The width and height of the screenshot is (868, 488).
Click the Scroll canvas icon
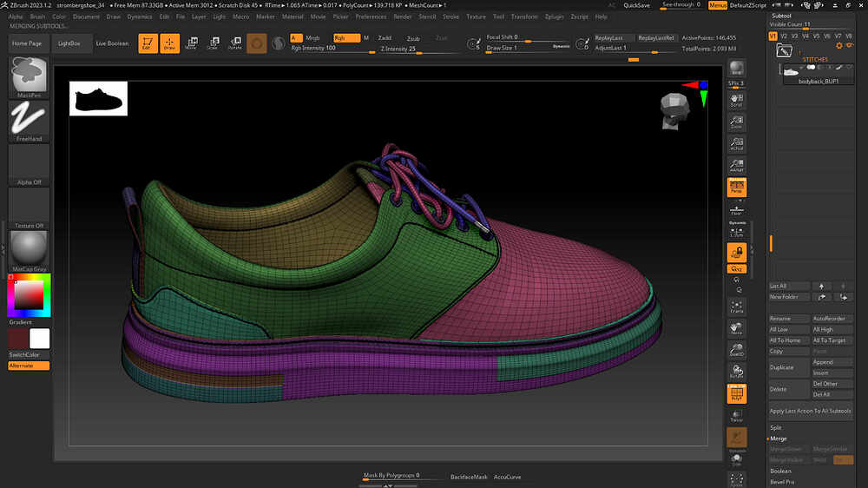[736, 100]
